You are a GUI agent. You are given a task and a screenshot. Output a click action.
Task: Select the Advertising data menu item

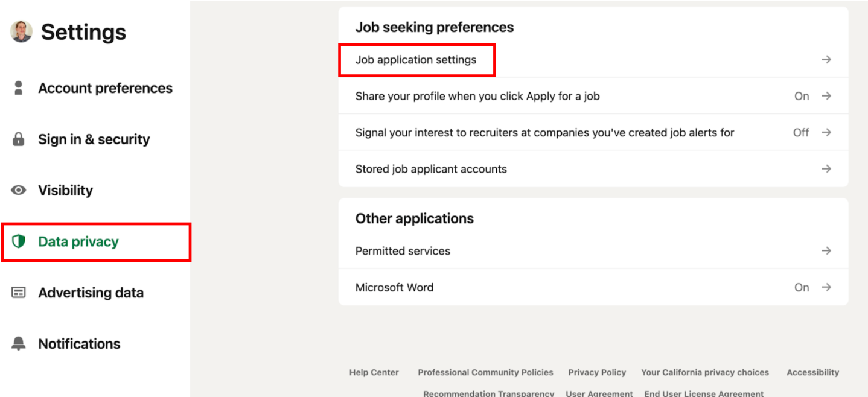(91, 293)
